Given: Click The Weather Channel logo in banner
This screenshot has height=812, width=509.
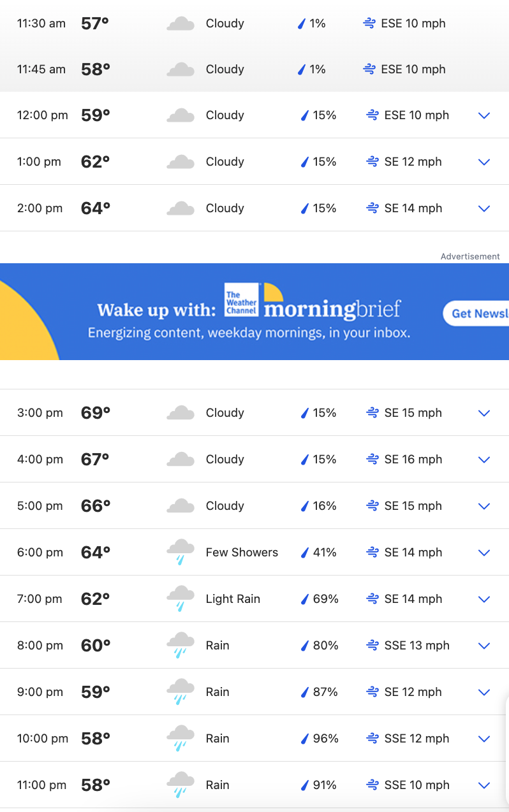Looking at the screenshot, I should point(242,300).
